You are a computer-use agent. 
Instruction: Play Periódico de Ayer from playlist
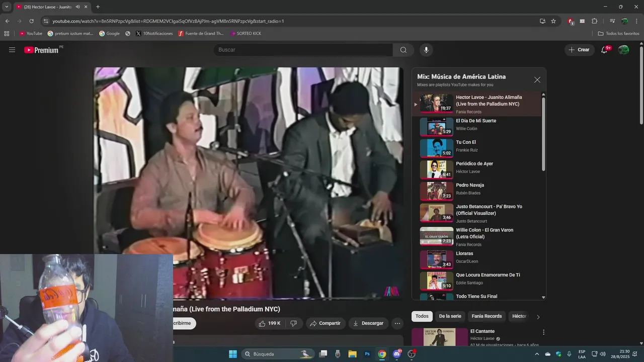[x=476, y=169]
